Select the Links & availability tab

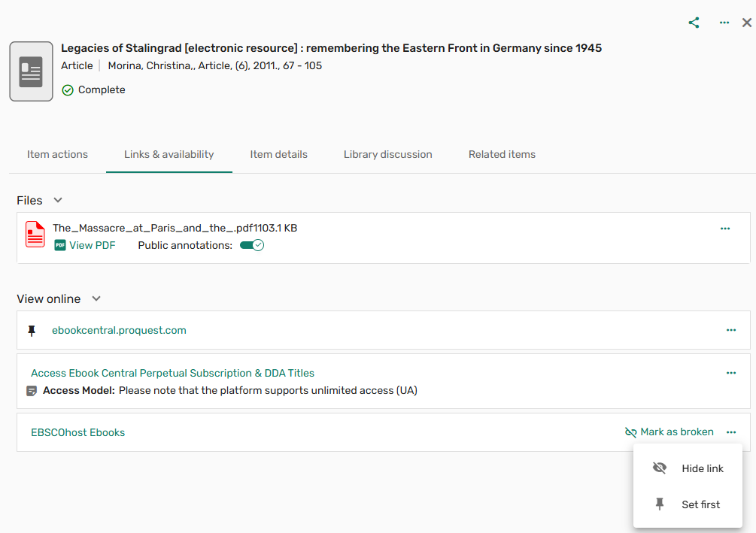pos(169,154)
